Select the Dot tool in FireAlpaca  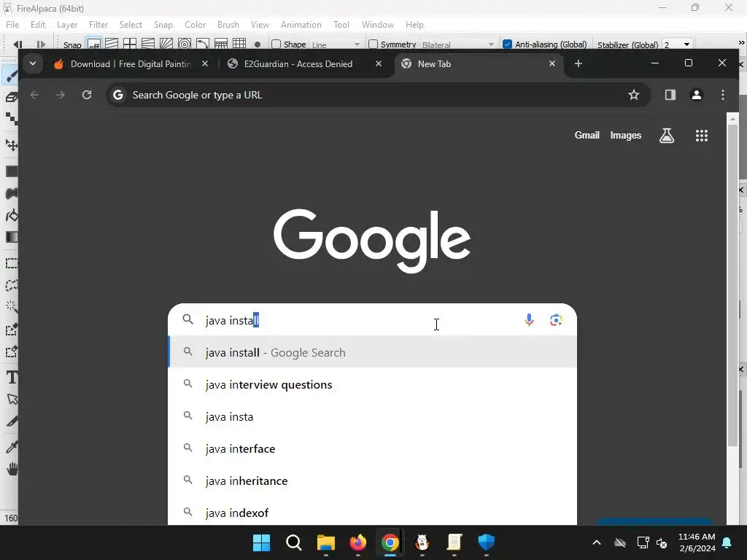coord(12,119)
